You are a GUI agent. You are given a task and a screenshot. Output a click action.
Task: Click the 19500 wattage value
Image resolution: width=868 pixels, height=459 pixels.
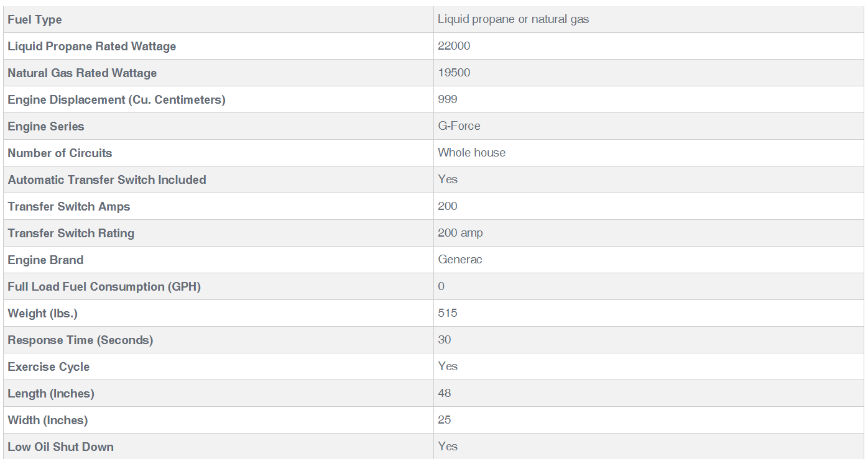point(454,73)
